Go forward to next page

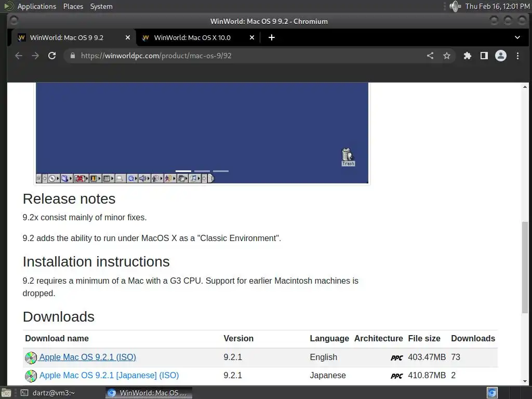coord(35,56)
